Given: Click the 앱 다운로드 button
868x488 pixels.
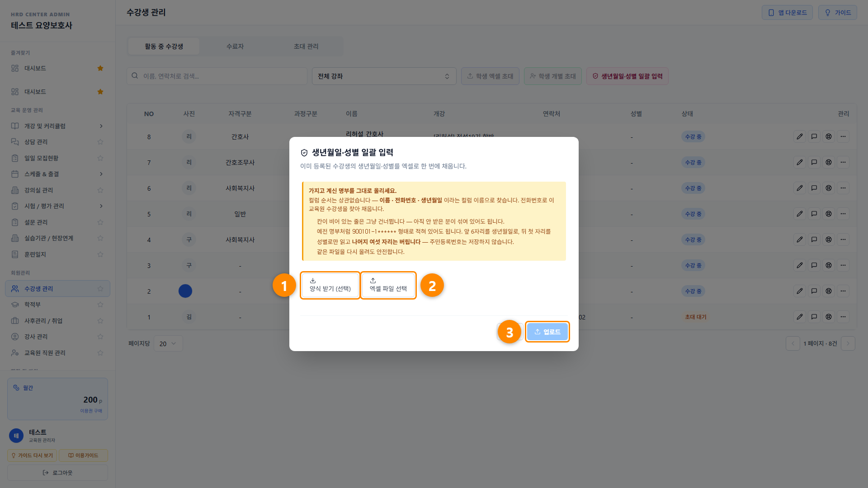Looking at the screenshot, I should click(x=787, y=13).
